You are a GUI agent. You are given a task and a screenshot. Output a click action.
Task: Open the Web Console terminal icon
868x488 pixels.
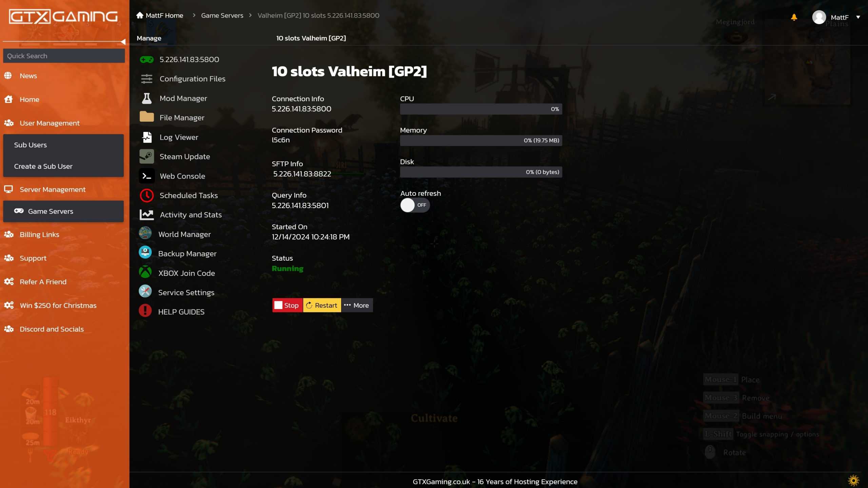[146, 176]
